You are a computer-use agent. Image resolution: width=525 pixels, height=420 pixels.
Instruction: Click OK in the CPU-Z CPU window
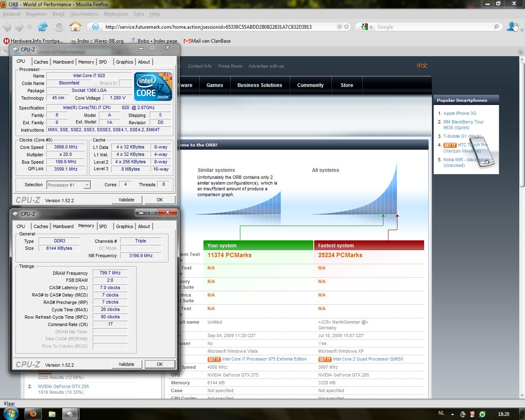click(160, 200)
